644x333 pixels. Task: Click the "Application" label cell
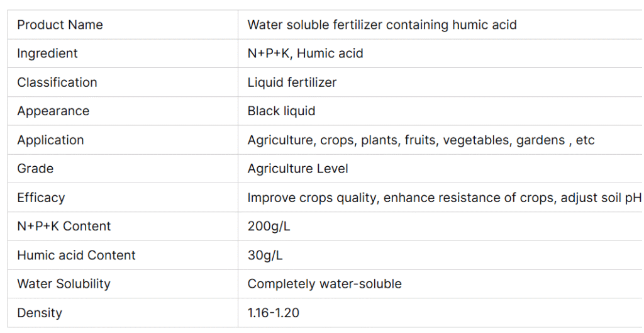50,140
